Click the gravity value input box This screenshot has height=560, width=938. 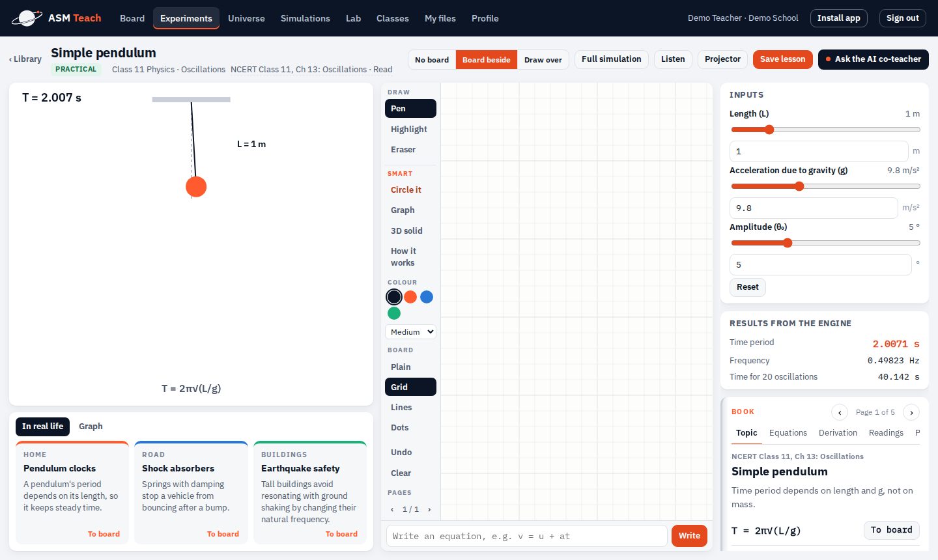click(x=814, y=208)
